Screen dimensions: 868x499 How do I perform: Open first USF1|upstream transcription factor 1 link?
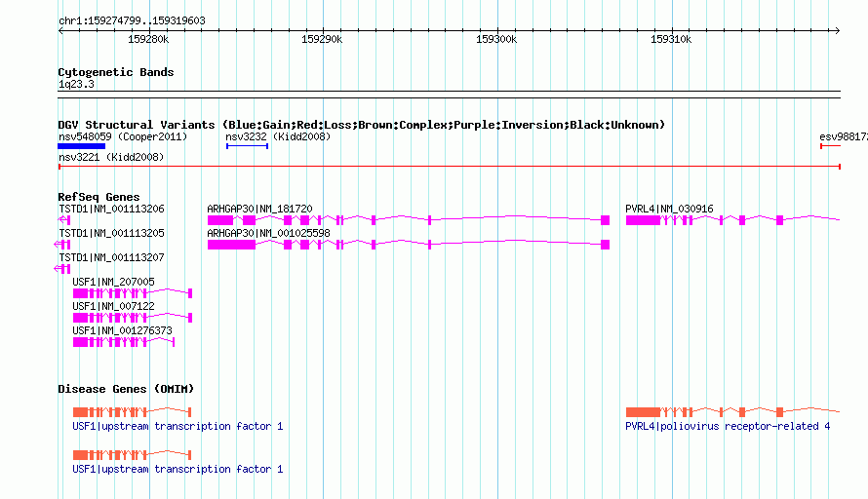click(178, 426)
